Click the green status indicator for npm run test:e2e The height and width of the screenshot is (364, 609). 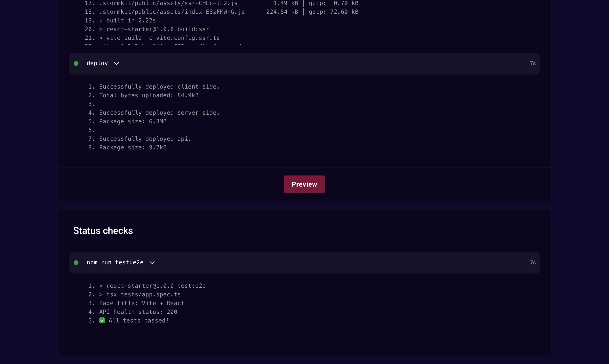[x=76, y=262]
